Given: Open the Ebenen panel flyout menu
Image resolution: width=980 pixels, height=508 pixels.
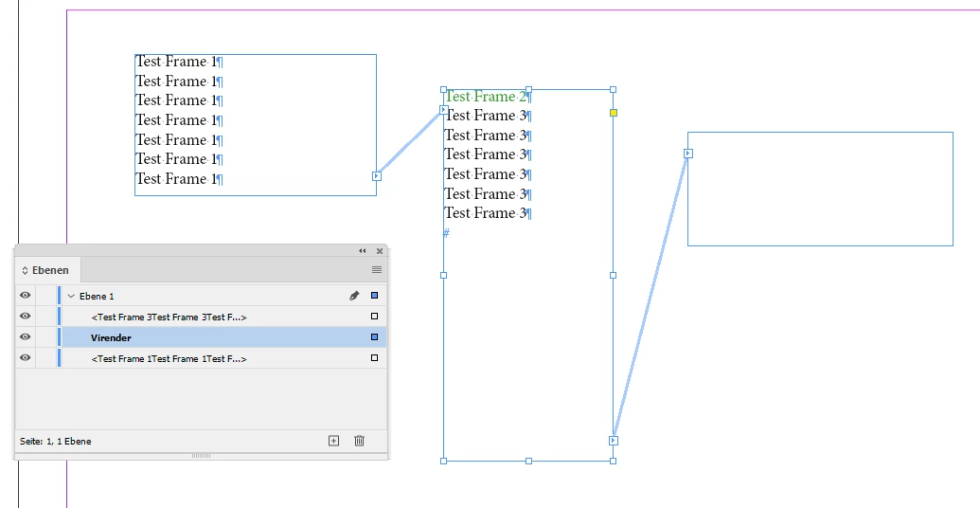Looking at the screenshot, I should point(377,270).
